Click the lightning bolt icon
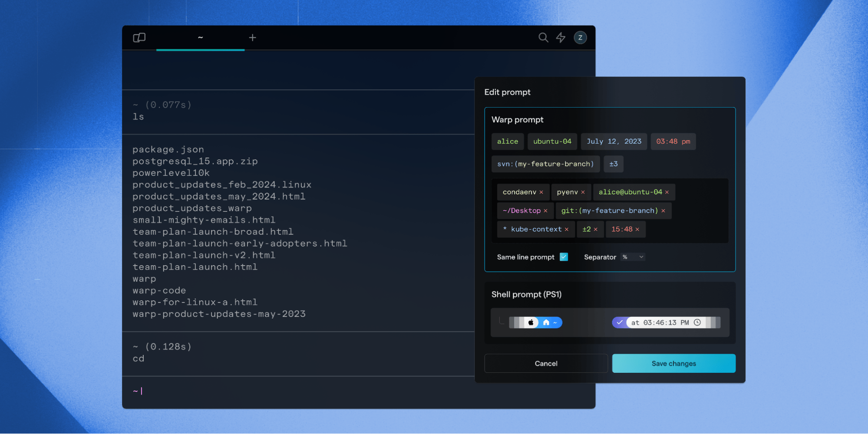 [x=561, y=38]
